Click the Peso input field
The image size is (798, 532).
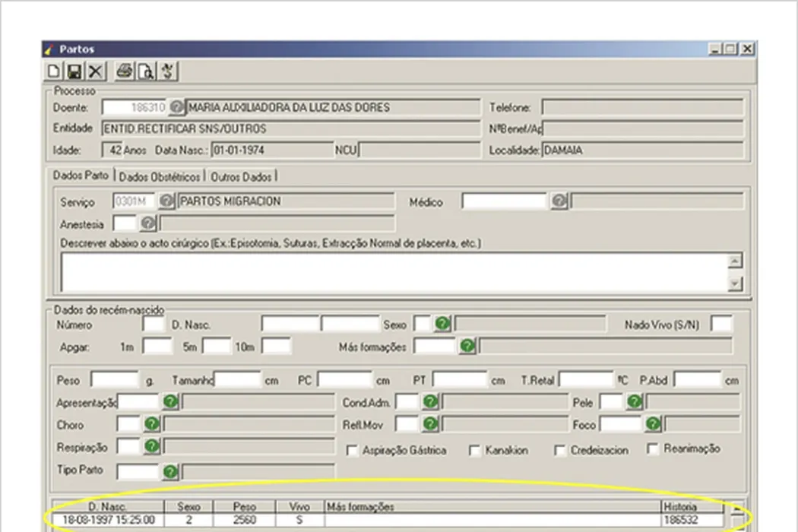[114, 379]
